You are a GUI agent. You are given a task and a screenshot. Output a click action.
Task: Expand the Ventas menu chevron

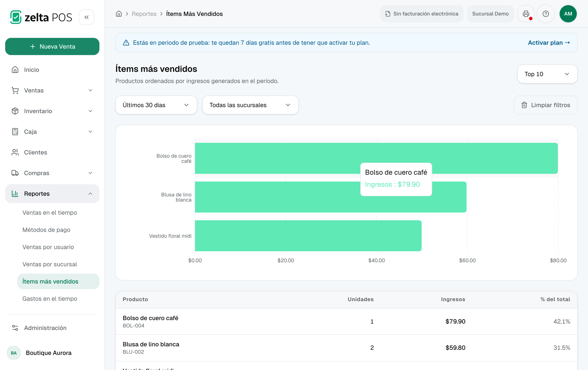pyautogui.click(x=90, y=90)
